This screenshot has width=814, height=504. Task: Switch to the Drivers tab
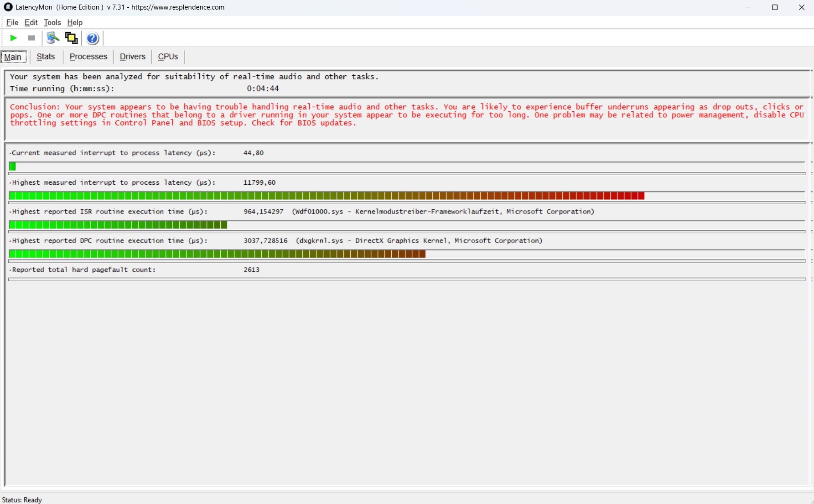[133, 57]
